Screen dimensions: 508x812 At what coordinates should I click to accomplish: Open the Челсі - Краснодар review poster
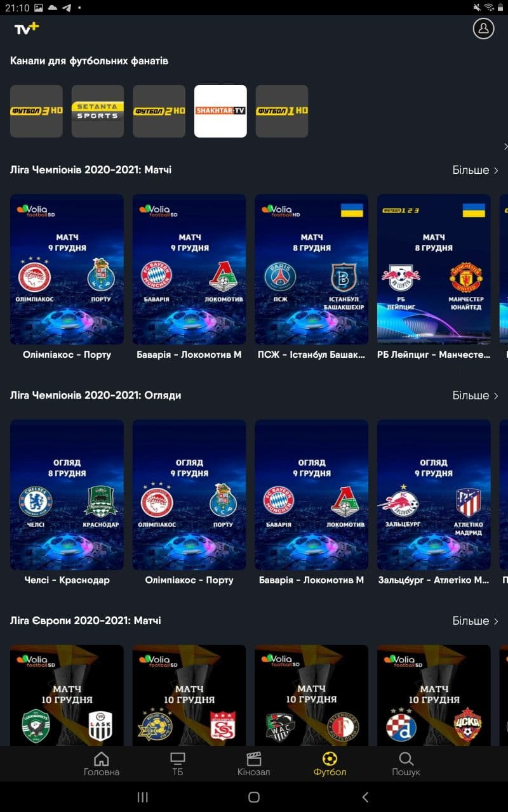click(x=67, y=495)
